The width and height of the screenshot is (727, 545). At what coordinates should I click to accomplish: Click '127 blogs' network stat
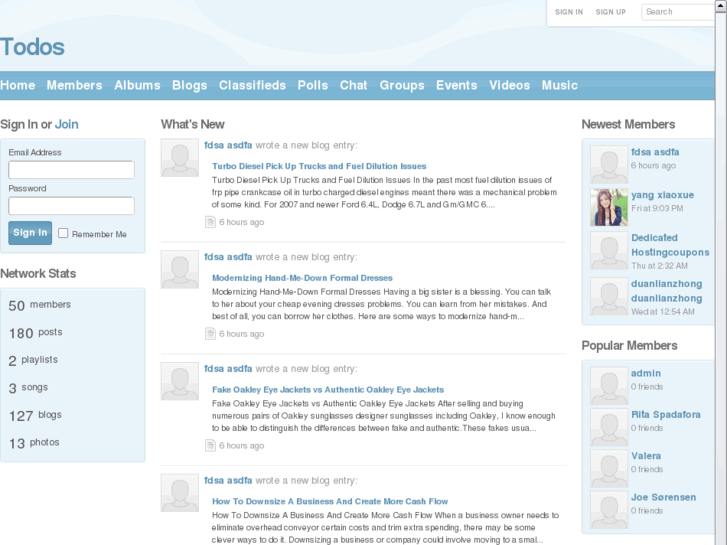pos(35,415)
